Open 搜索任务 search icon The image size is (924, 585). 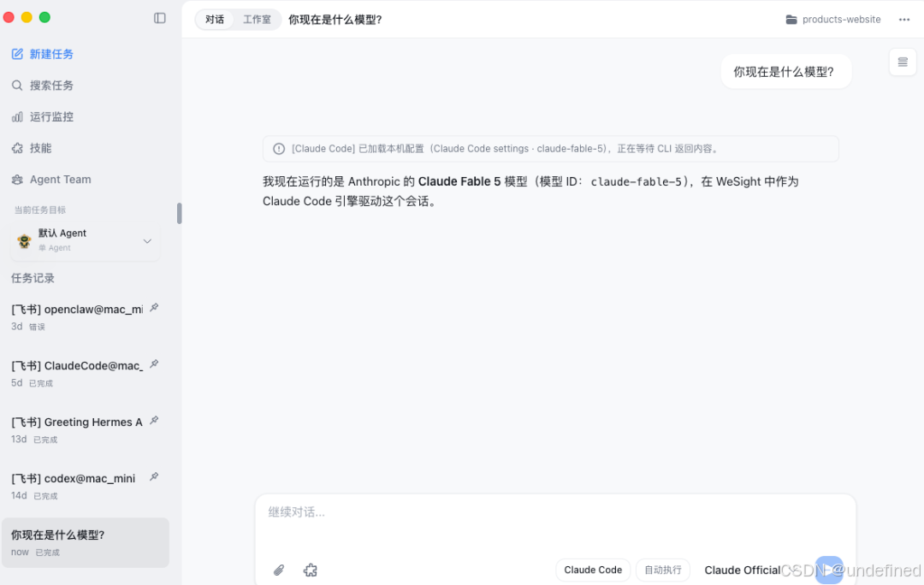click(17, 86)
